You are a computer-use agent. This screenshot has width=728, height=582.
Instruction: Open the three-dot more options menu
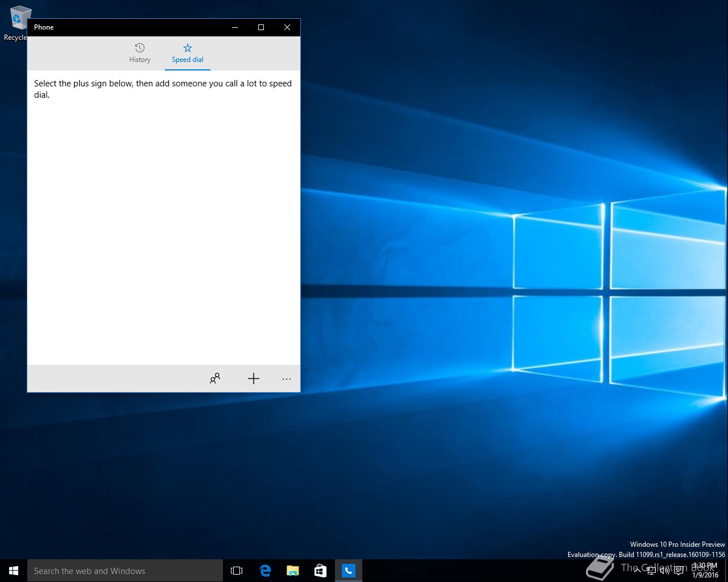point(287,379)
